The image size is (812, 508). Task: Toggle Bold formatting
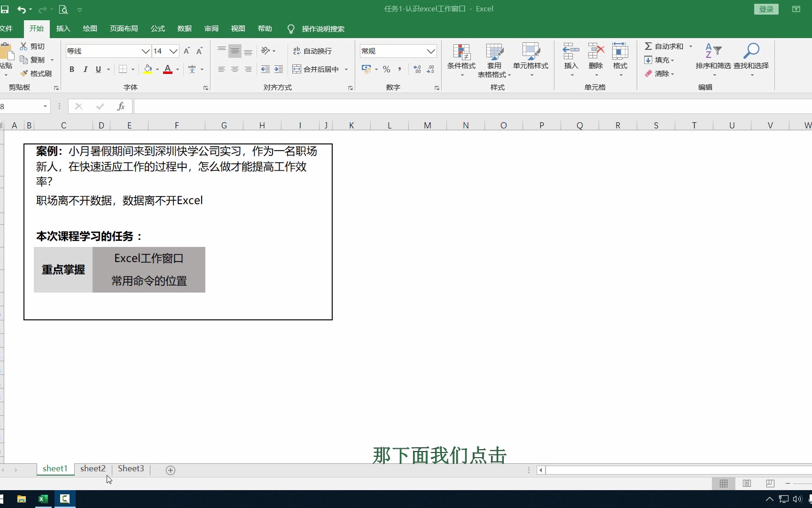(x=72, y=69)
